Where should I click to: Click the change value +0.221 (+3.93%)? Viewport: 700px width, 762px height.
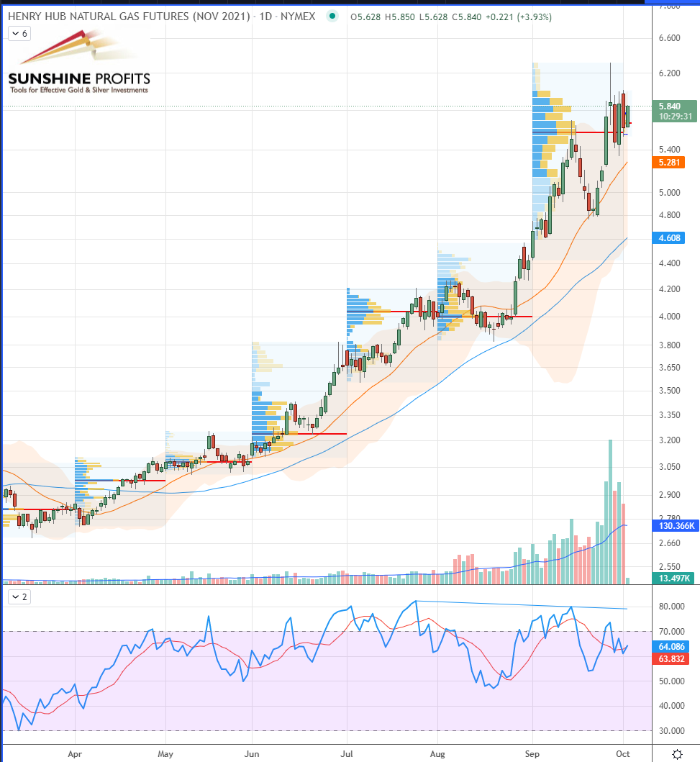click(x=519, y=17)
